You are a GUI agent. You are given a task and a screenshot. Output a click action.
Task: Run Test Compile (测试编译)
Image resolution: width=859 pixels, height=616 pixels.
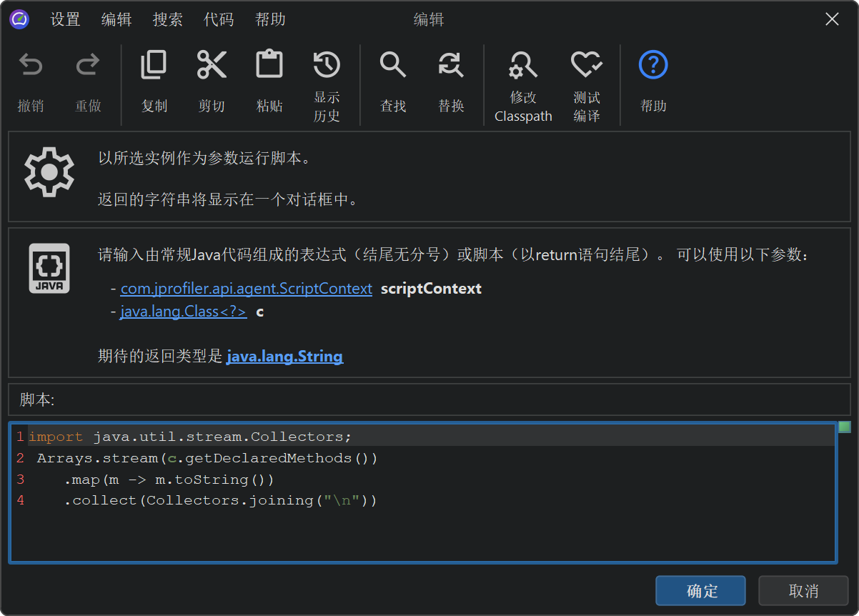point(587,66)
